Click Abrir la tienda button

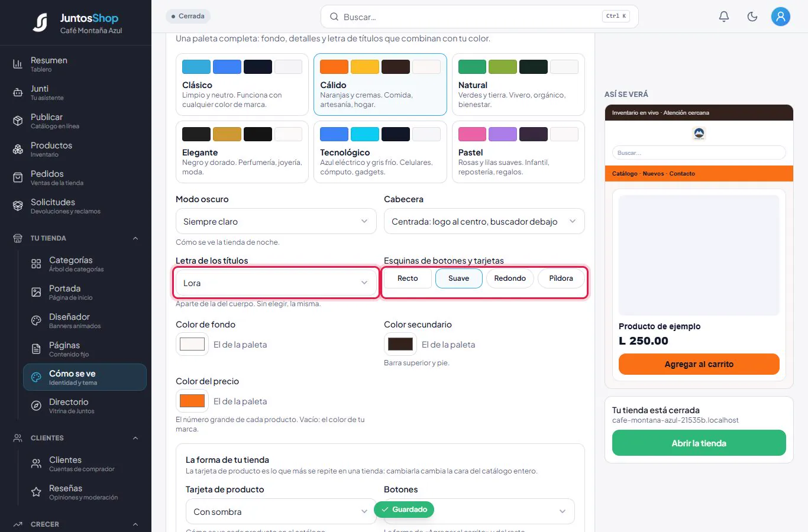(699, 443)
